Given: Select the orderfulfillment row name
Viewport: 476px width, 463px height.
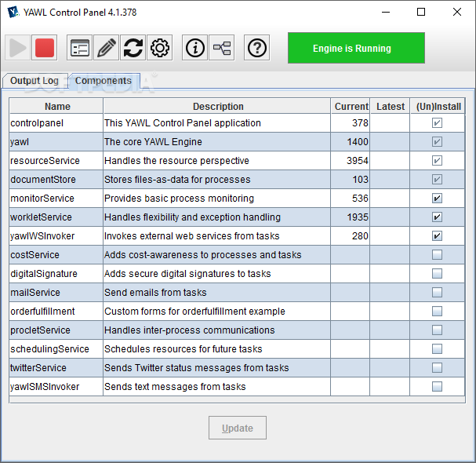Looking at the screenshot, I should tap(56, 312).
